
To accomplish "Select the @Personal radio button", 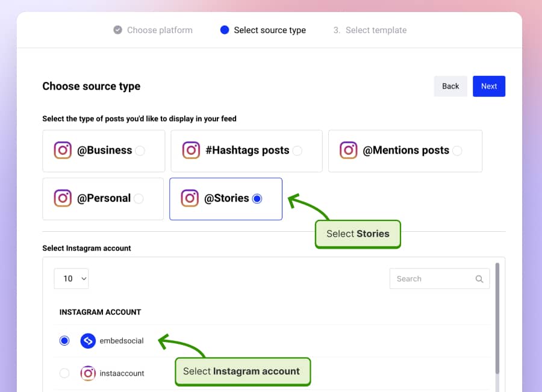I will click(x=139, y=199).
